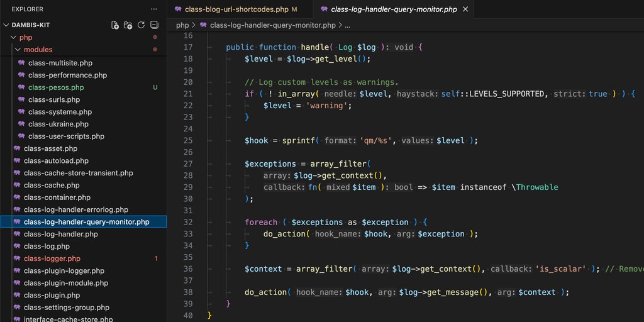The height and width of the screenshot is (322, 644).
Task: Click the PHP icon beside class-pesos.php
Action: pos(21,87)
